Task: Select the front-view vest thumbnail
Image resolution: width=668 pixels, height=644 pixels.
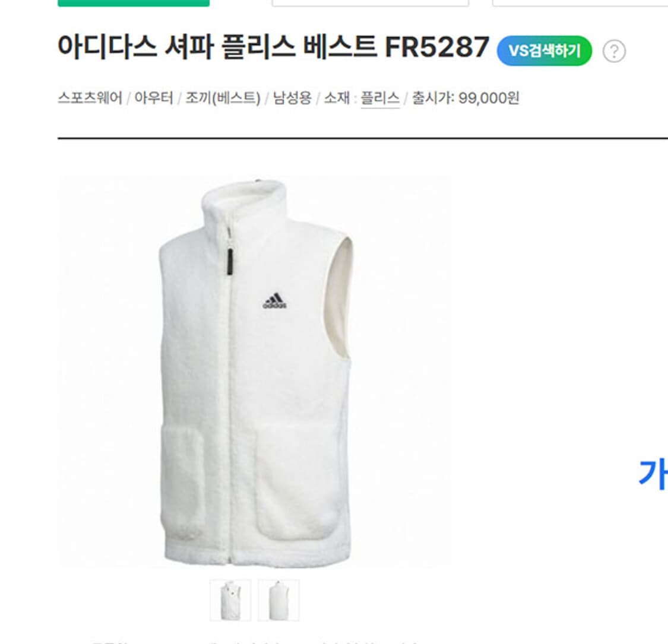Action: point(230,600)
